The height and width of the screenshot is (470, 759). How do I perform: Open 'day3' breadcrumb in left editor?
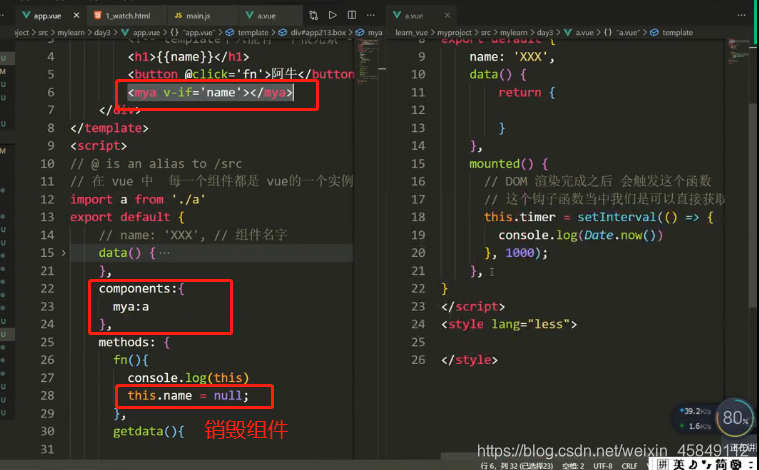pyautogui.click(x=102, y=32)
